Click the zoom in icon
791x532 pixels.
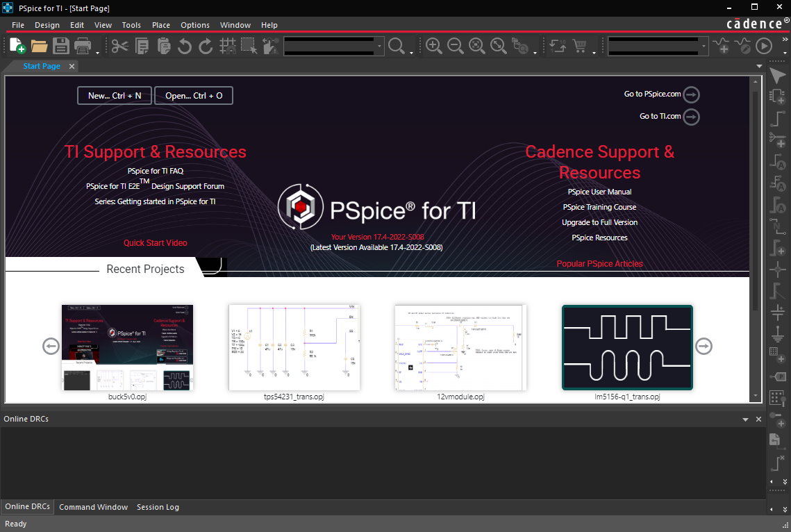point(434,46)
